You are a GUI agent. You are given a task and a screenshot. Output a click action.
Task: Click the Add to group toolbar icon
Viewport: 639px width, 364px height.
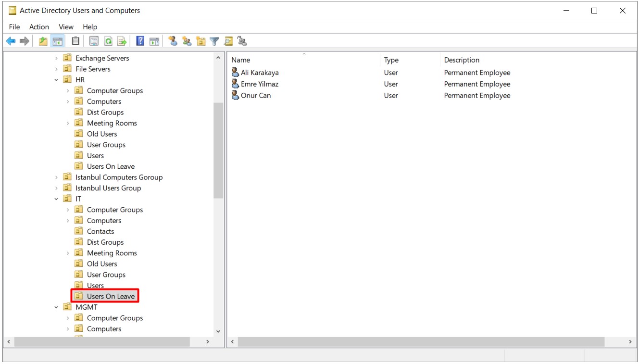click(242, 41)
